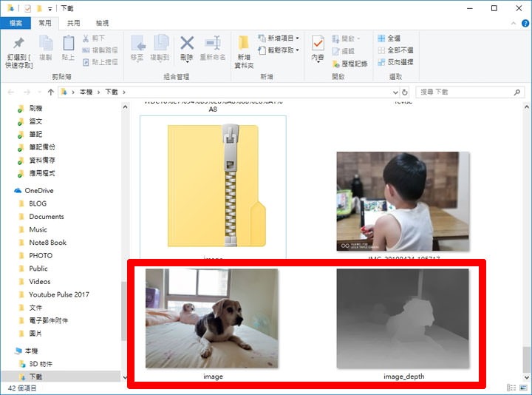Switch to the View (檢視) tab

click(102, 23)
